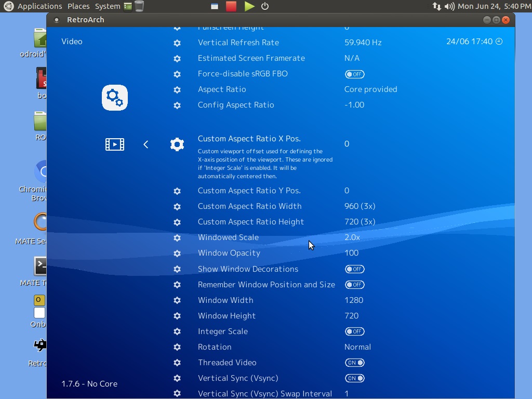Disable Vertical Sync (Vsync) toggle
Viewport: 532px width, 399px height.
[354, 378]
